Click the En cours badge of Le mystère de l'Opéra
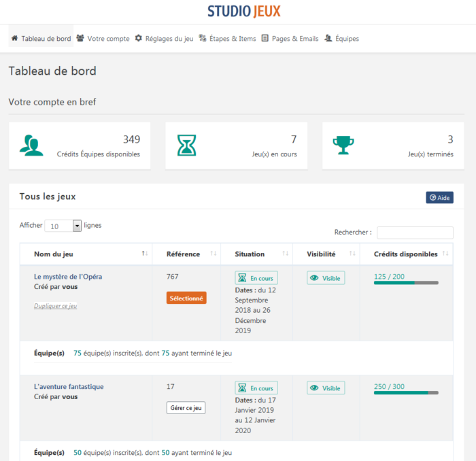Screen dimensions: 476x461 tap(256, 278)
